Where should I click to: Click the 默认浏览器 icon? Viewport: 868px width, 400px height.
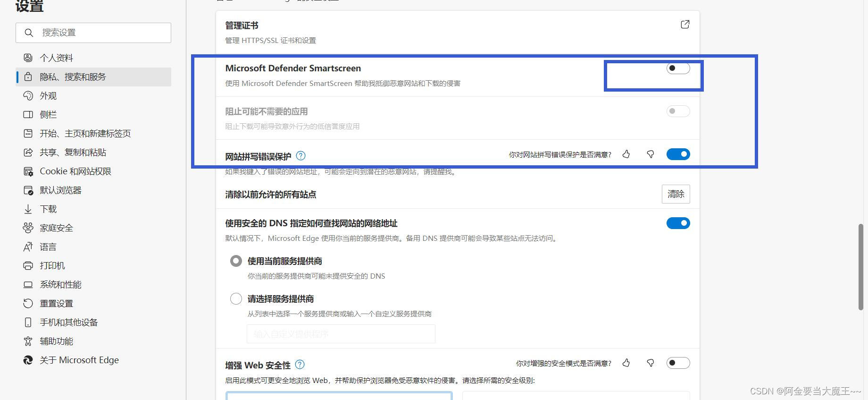[28, 190]
